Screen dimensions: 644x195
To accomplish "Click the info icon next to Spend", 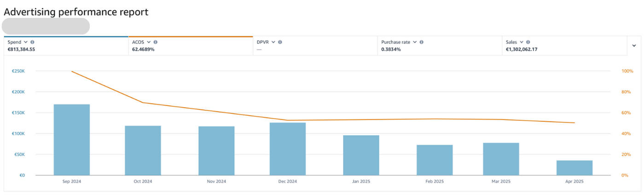I will [x=32, y=42].
